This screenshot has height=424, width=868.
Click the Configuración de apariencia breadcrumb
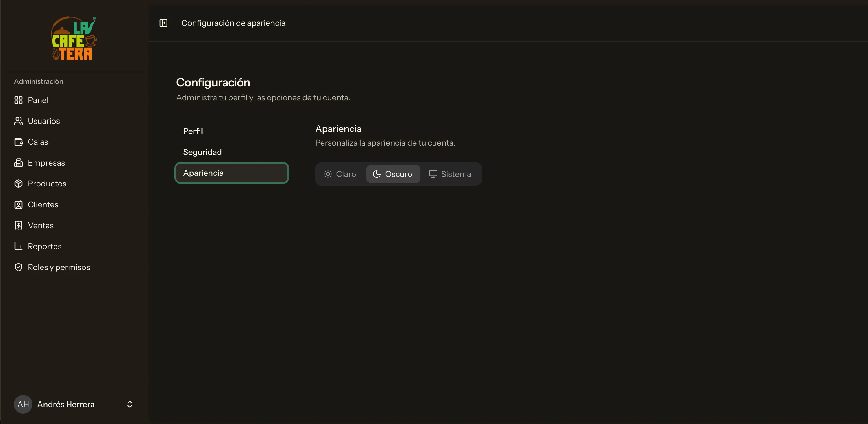click(x=233, y=23)
